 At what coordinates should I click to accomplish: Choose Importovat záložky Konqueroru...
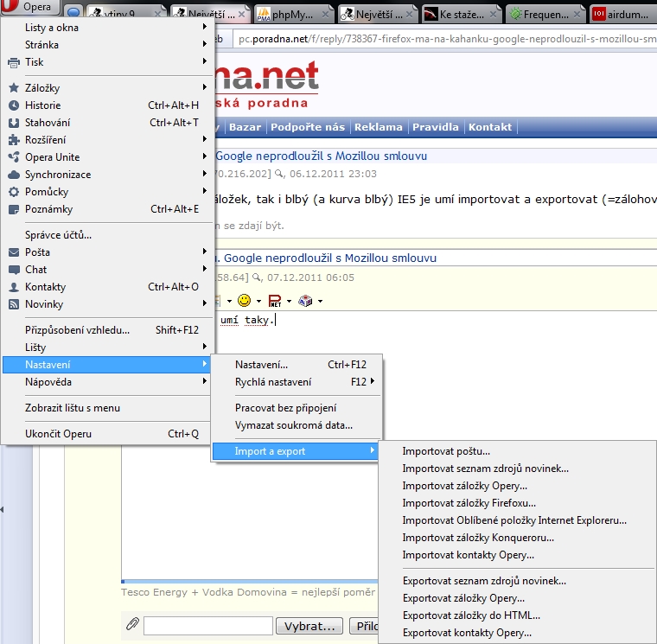(x=518, y=538)
